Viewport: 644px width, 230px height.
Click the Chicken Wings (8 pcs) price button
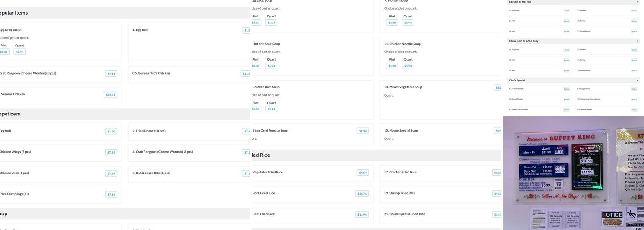(x=111, y=152)
